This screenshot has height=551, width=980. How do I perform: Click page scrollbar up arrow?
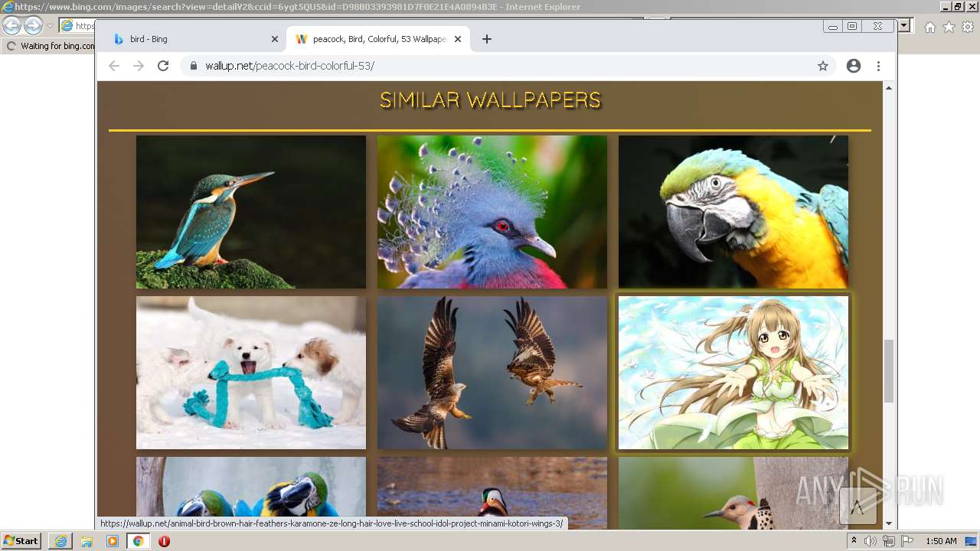pos(889,88)
